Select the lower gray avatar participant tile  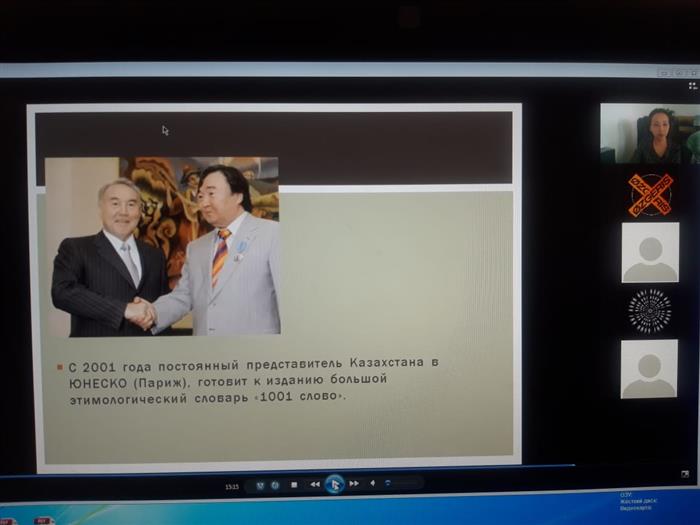pos(650,369)
